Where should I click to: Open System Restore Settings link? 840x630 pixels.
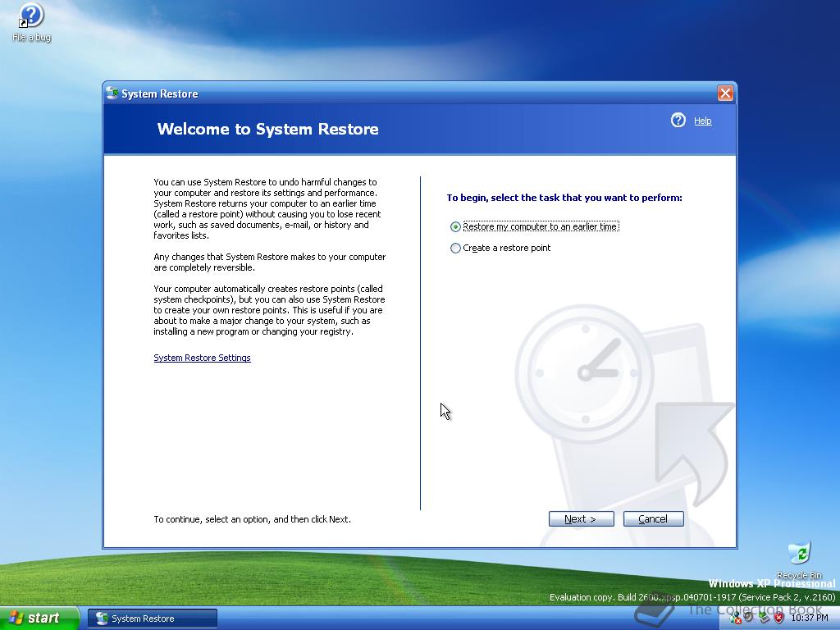tap(202, 358)
